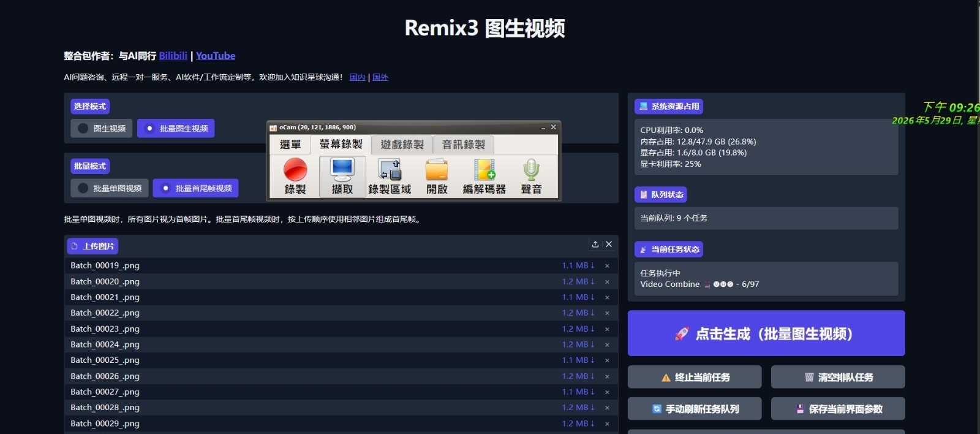The width and height of the screenshot is (980, 434).
Task: Click the upload icon in 上传图片 header
Action: [x=595, y=244]
